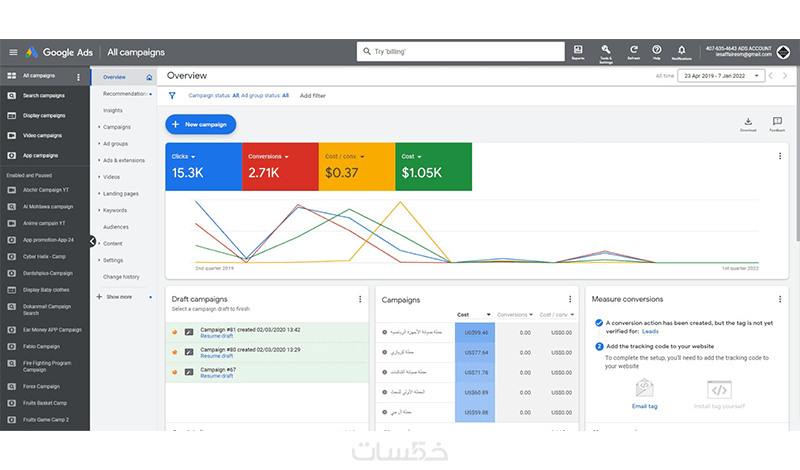800x470 pixels.
Task: Click the filter funnel icon
Action: (172, 95)
